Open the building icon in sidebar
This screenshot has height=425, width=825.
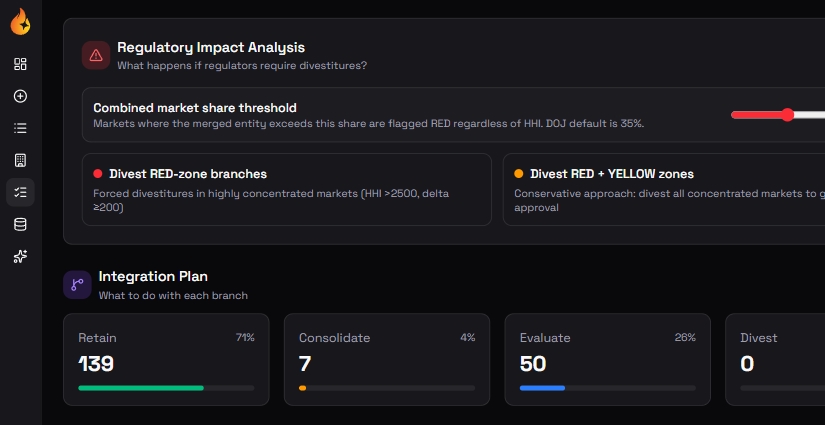tap(20, 160)
